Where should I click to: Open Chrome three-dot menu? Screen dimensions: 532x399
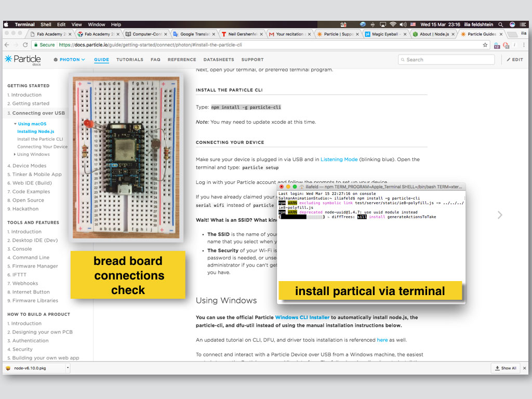[524, 45]
